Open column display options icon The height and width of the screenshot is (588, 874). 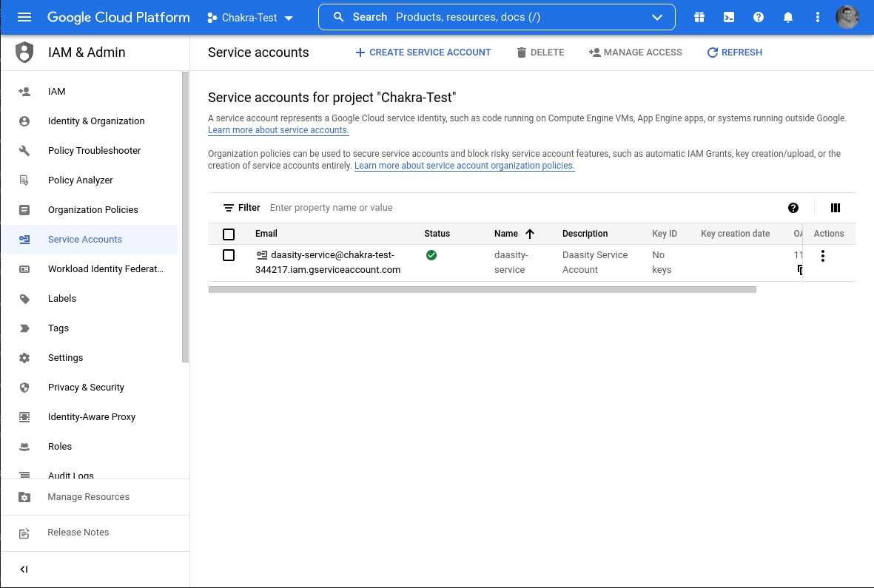tap(836, 208)
